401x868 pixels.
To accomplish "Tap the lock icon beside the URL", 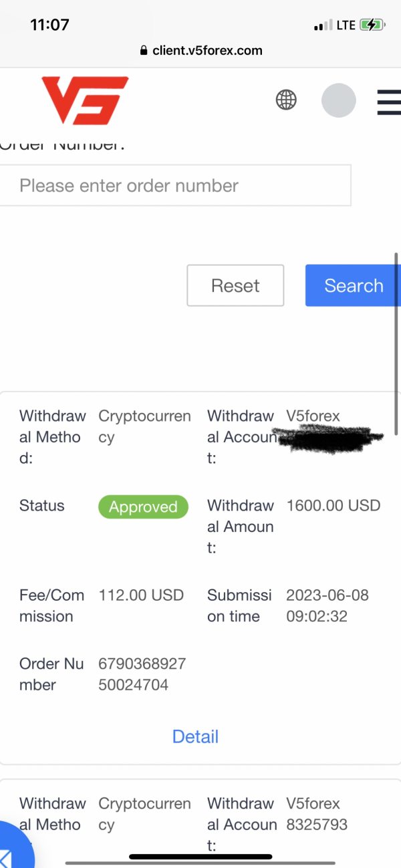I will pos(144,51).
